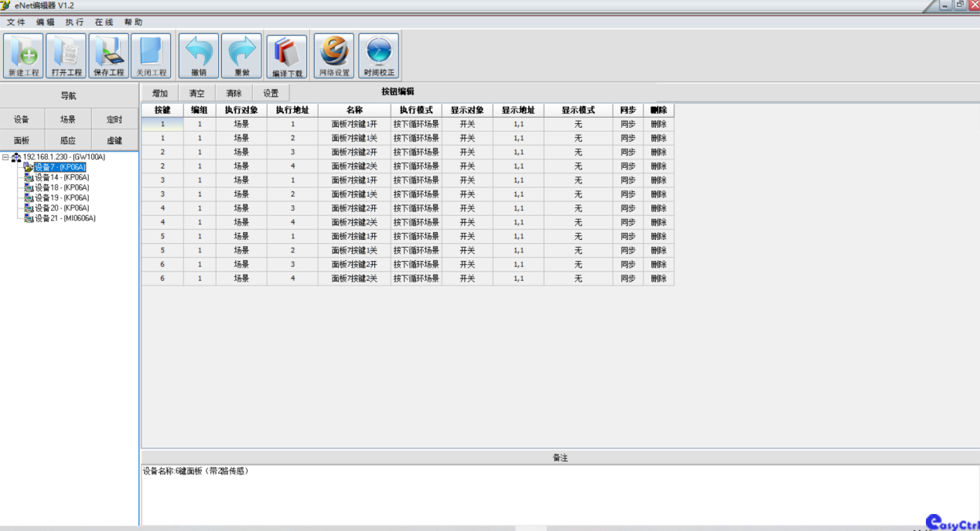The width and height of the screenshot is (980, 531).
Task: Switch to the 定时 navigation tab
Action: (x=114, y=119)
